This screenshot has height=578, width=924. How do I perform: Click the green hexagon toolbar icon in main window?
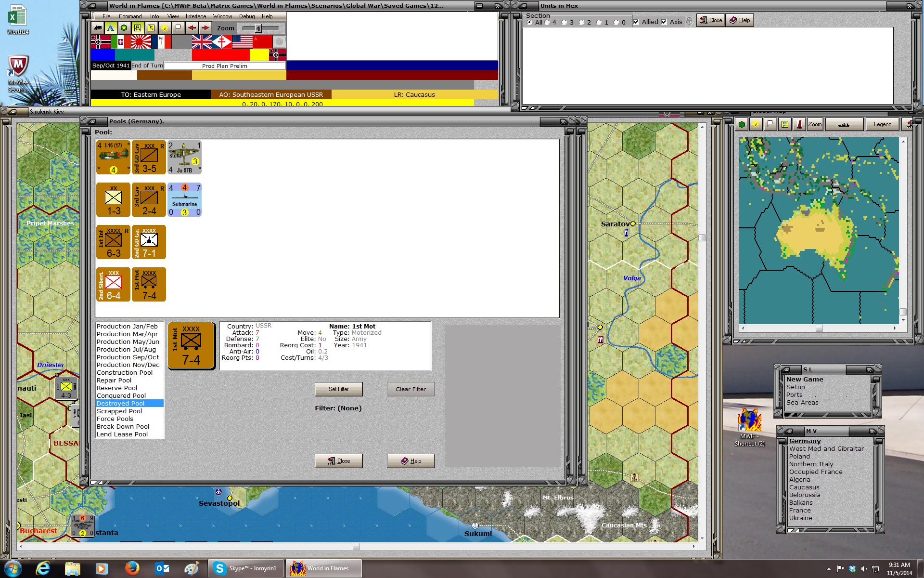tap(124, 28)
